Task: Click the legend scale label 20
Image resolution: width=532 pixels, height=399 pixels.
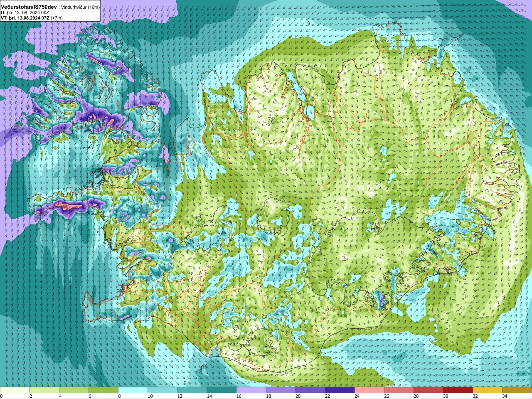Action: point(298,396)
